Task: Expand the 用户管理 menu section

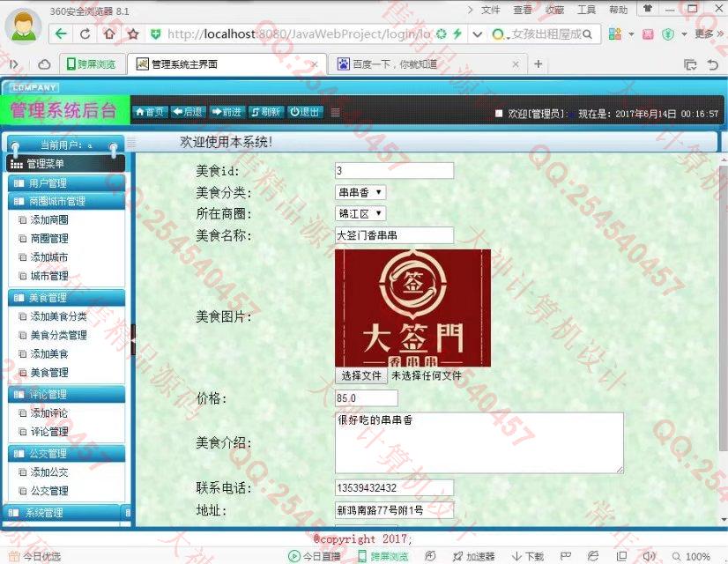Action: click(x=66, y=183)
